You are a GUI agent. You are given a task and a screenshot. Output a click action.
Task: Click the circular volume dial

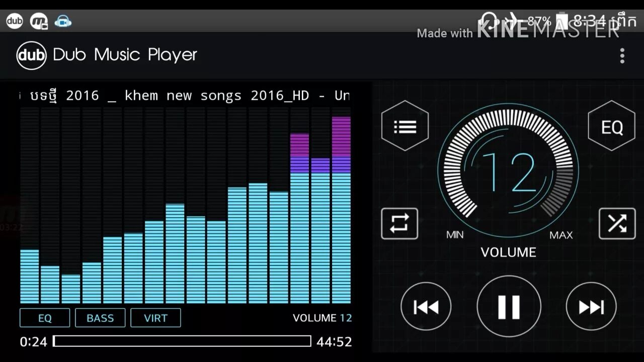(x=508, y=170)
